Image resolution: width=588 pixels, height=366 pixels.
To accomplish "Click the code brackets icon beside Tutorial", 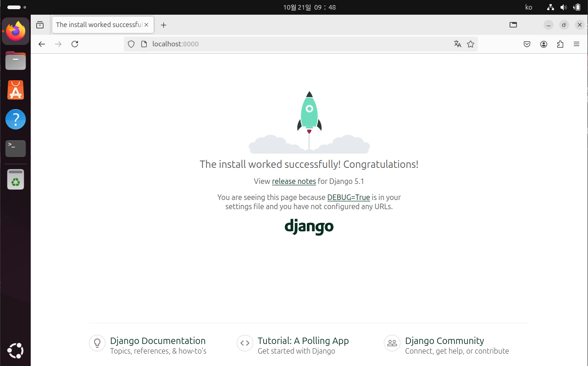I will tap(245, 343).
